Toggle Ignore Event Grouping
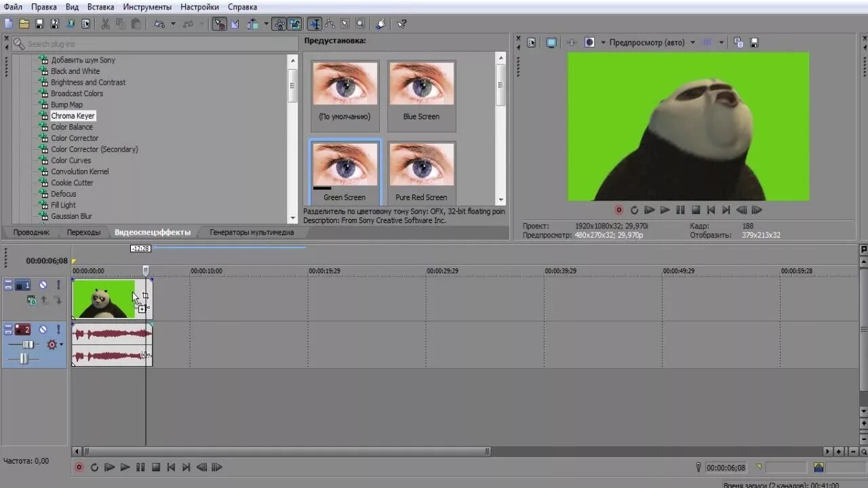This screenshot has width=868, height=488. 294,24
